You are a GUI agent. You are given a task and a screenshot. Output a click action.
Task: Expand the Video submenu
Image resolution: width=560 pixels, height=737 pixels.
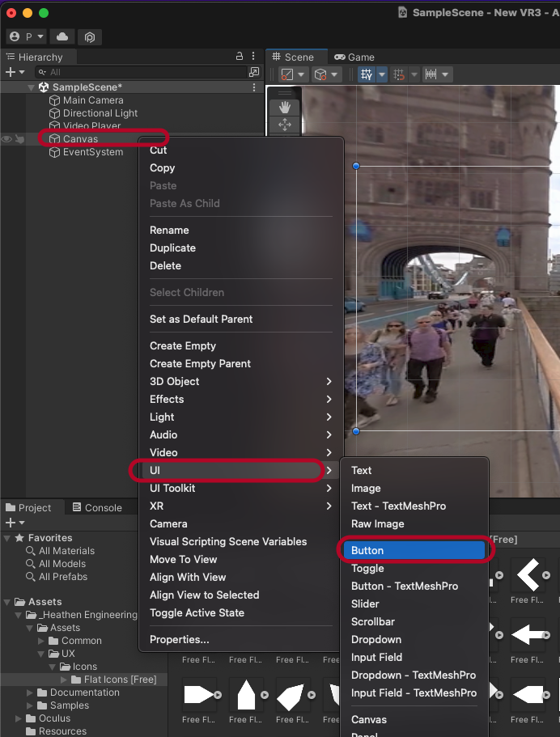[240, 452]
